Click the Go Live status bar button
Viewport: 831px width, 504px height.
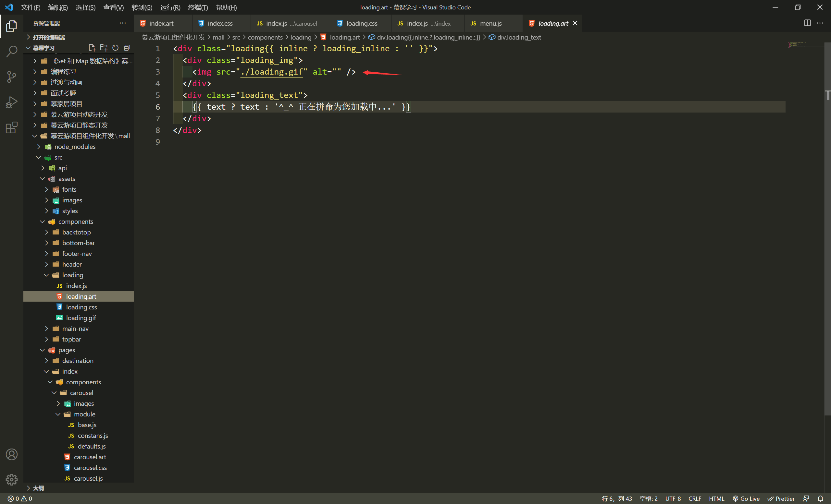pos(746,498)
